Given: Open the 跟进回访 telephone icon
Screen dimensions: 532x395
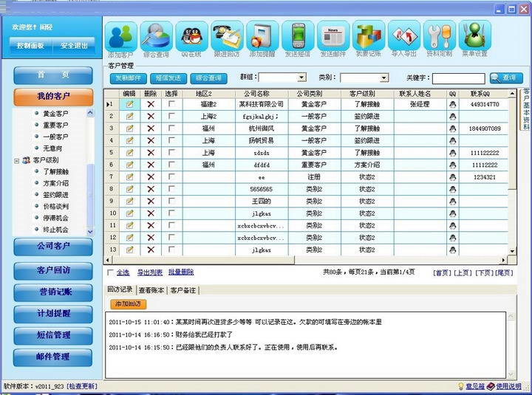Looking at the screenshot, I should [227, 36].
